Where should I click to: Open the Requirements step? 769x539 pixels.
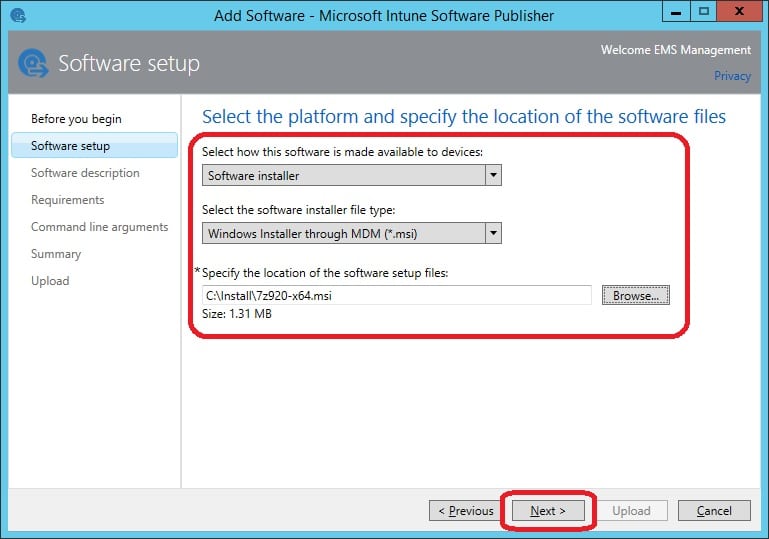coord(67,200)
